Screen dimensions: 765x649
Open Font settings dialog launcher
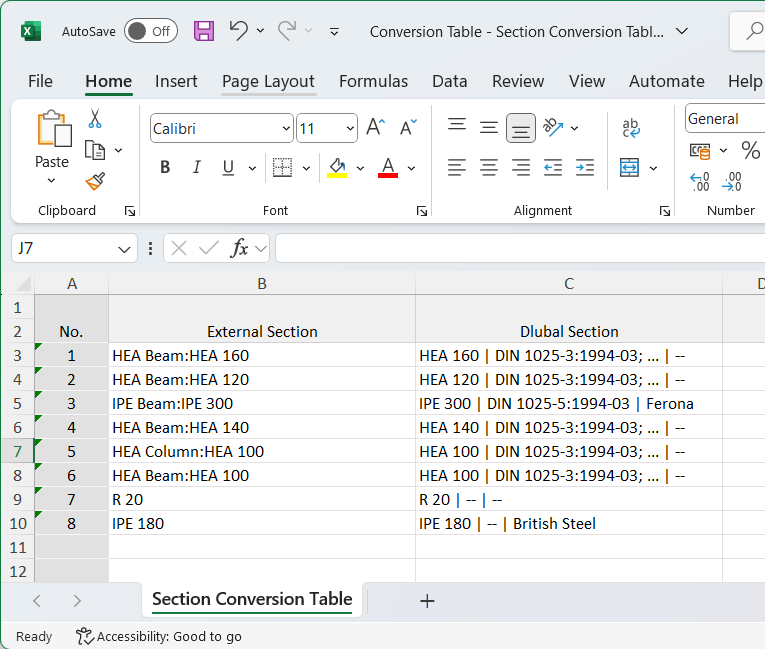tap(422, 211)
